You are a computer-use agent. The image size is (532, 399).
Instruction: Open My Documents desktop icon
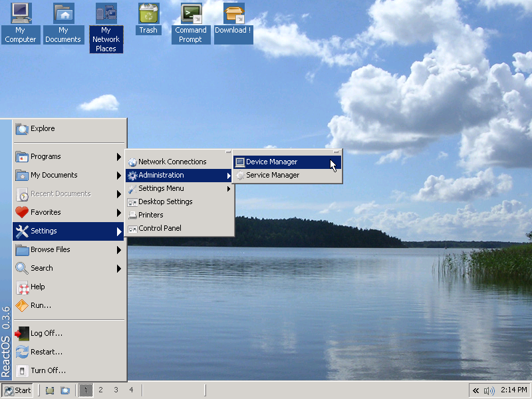pos(63,23)
